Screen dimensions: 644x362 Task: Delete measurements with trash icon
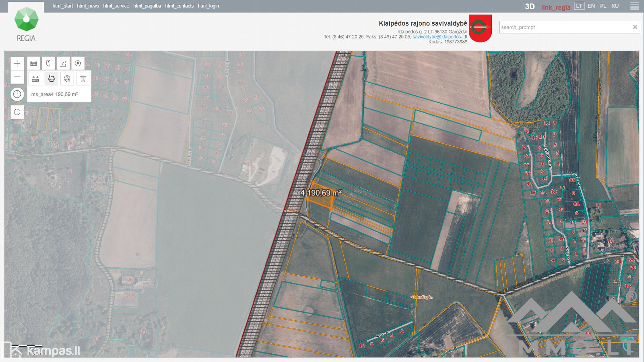[83, 79]
